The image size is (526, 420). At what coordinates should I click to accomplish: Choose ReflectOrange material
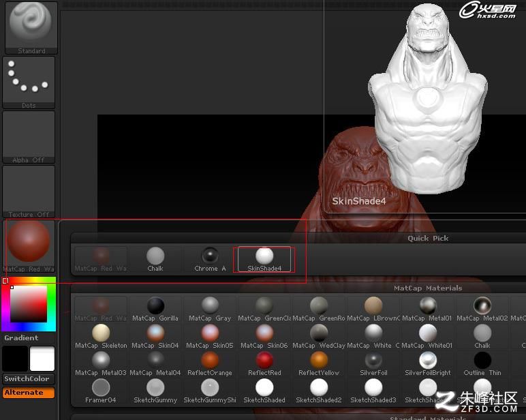(x=210, y=363)
